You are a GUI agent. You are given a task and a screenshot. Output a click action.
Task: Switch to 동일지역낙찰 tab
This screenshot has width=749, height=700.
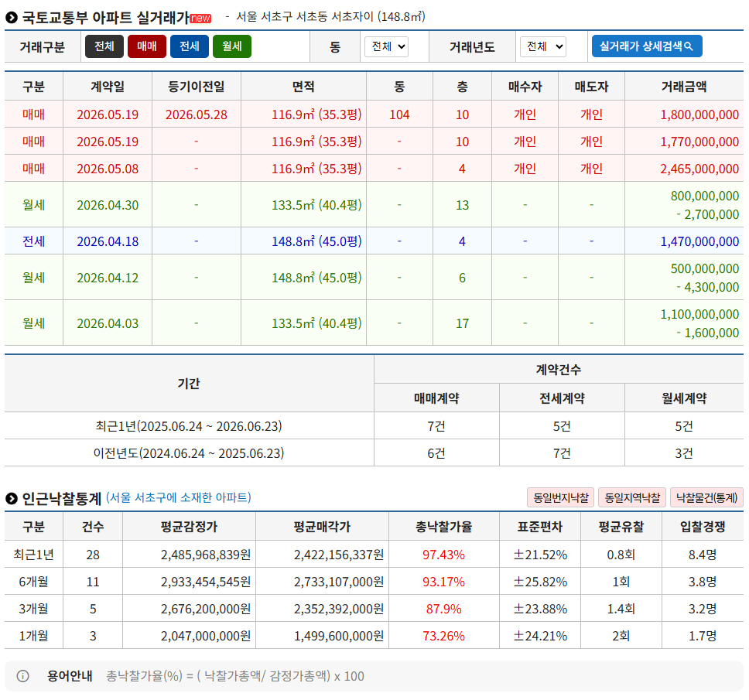[x=632, y=497]
